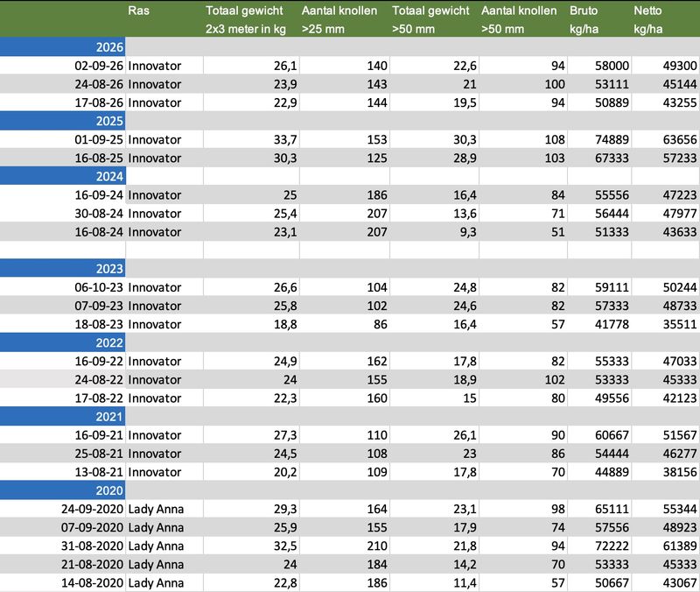This screenshot has width=700, height=592.
Task: Click tuber count 210 in the 31-08-2020 row
Action: coord(377,546)
